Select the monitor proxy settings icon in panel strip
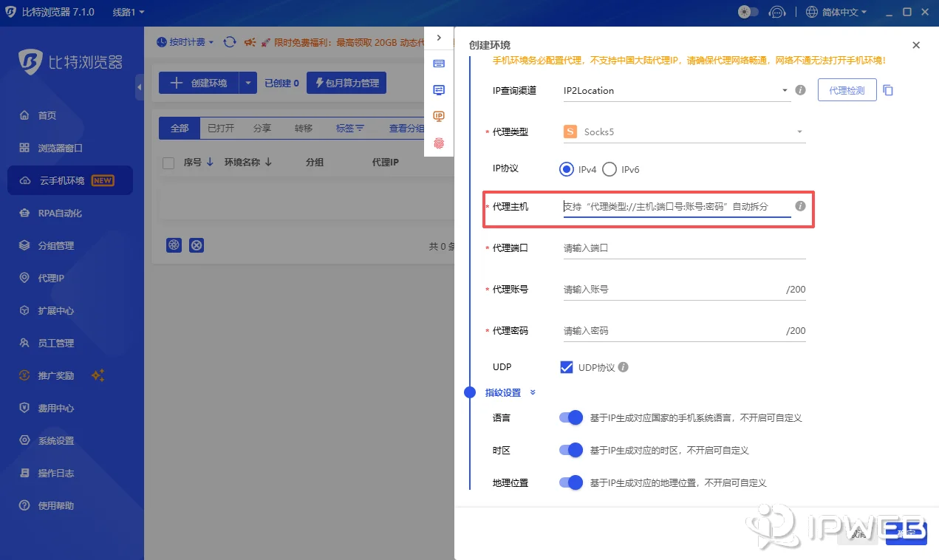This screenshot has height=560, width=939. click(x=439, y=89)
